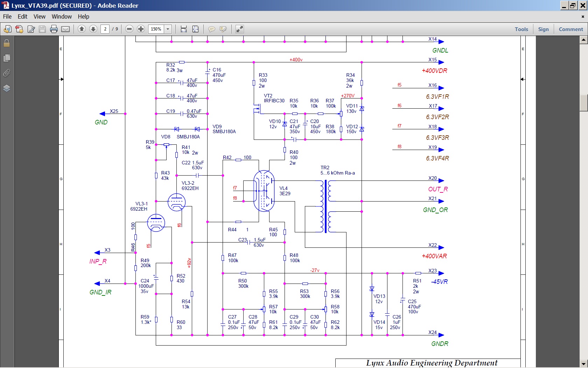Click the vertical scrollbar thumb
Image resolution: width=588 pixels, height=368 pixels.
click(583, 103)
